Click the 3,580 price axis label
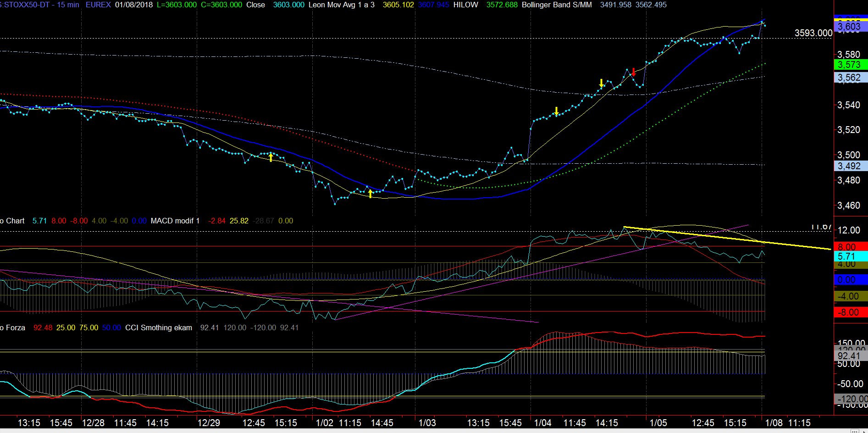 pos(849,55)
